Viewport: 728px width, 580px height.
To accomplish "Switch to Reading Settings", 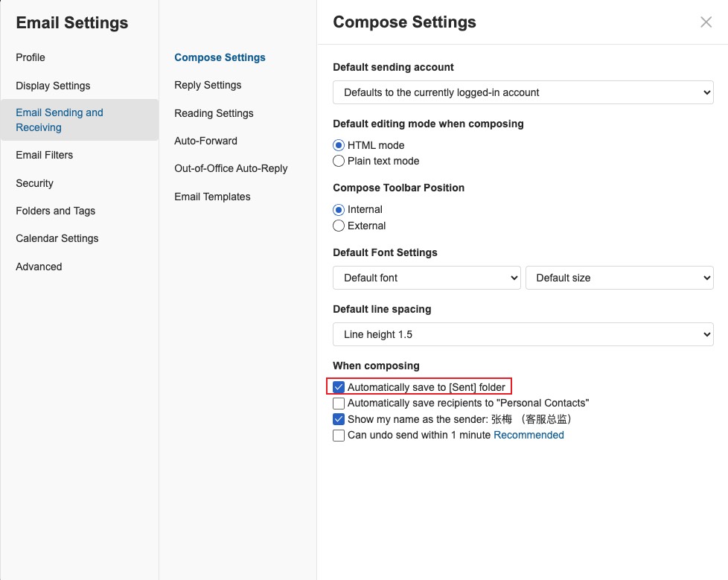I will coord(214,113).
